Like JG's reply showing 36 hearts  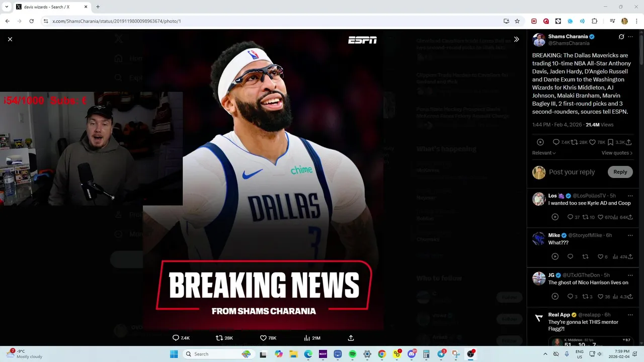click(600, 297)
